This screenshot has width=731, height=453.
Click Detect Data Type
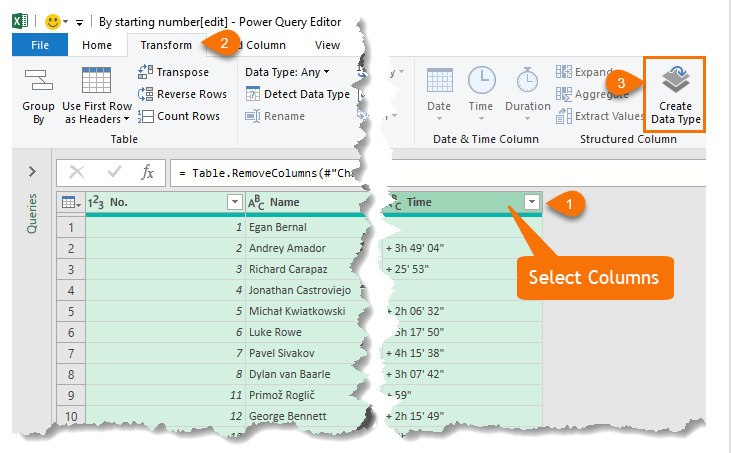(x=297, y=94)
